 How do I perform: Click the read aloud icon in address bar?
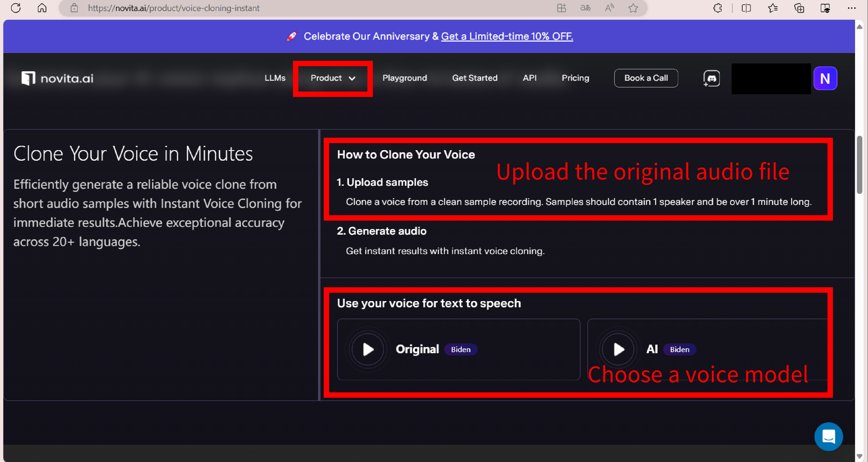609,8
